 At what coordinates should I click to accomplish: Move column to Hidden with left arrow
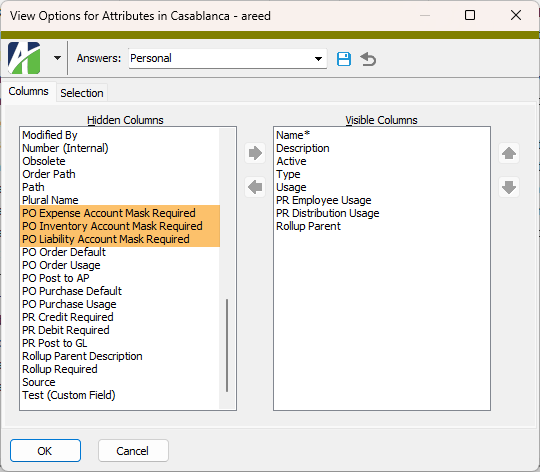click(x=255, y=187)
